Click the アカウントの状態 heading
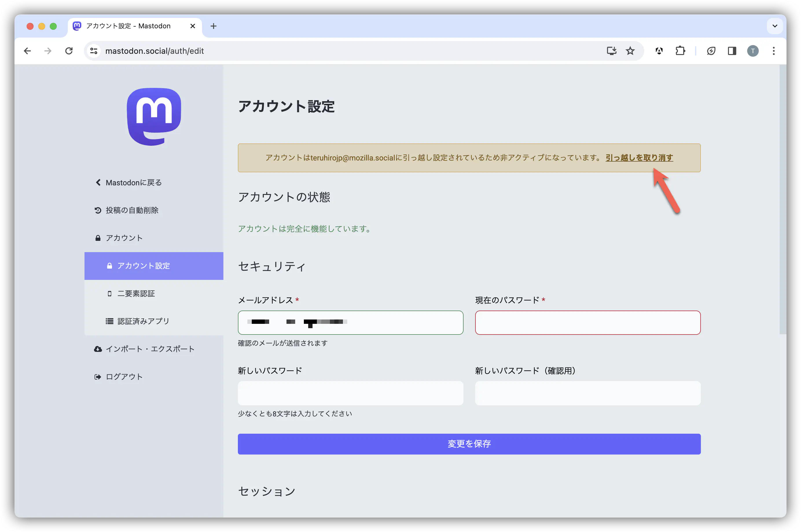The height and width of the screenshot is (532, 801). click(284, 197)
